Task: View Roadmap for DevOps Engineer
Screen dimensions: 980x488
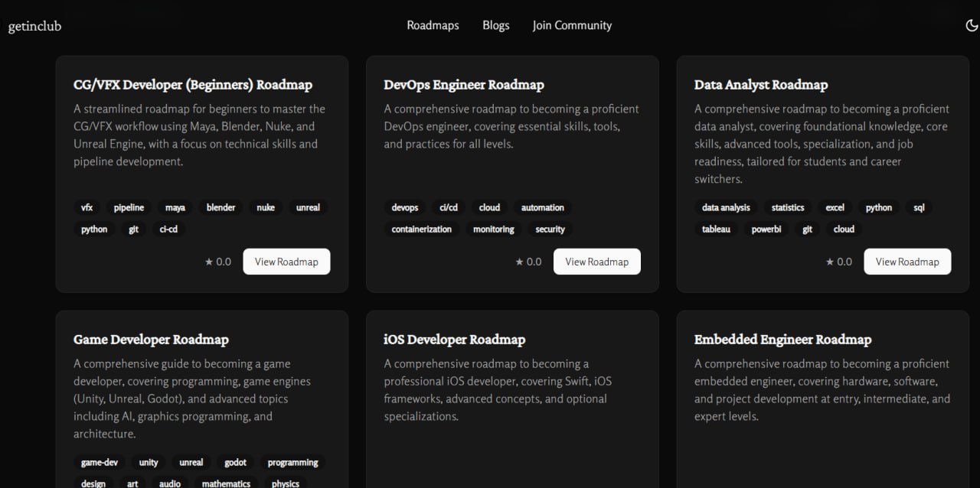Action: click(596, 262)
